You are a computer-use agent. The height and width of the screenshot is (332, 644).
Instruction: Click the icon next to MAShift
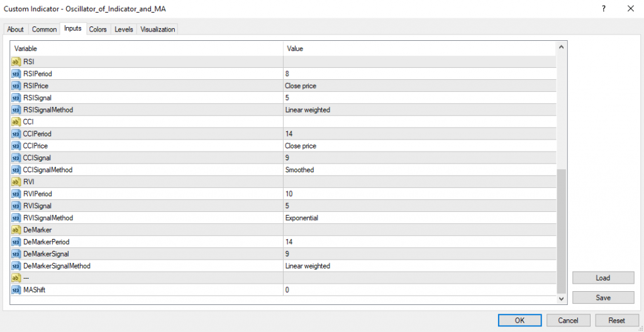(x=16, y=290)
